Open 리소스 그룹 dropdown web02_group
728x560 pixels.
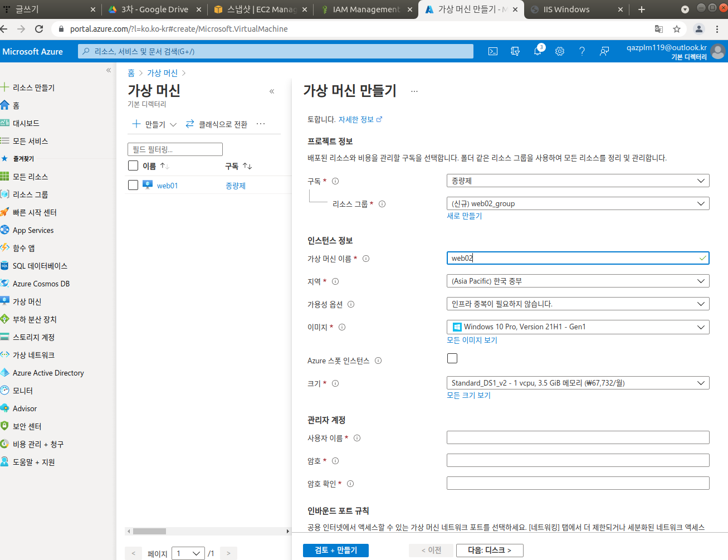point(578,203)
